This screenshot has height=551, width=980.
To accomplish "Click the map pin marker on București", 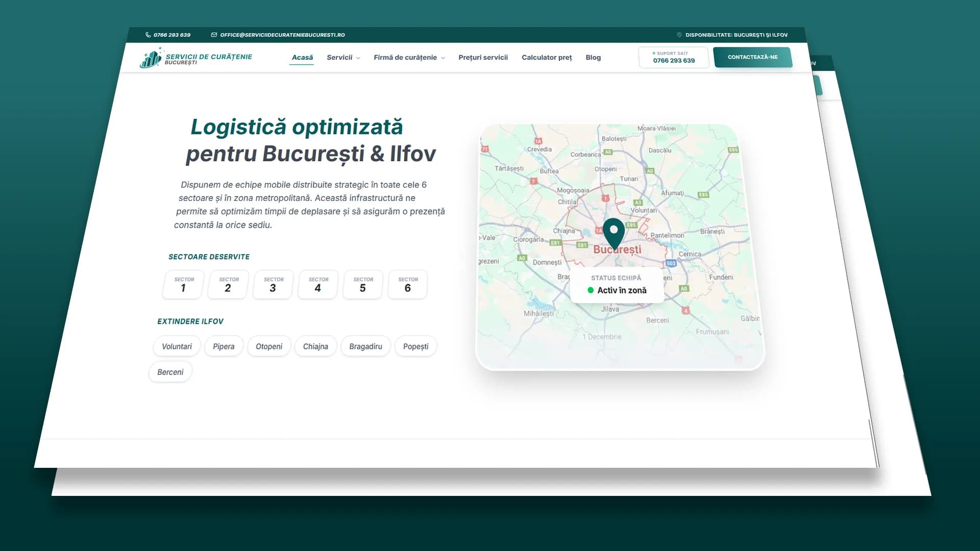I will 614,234.
